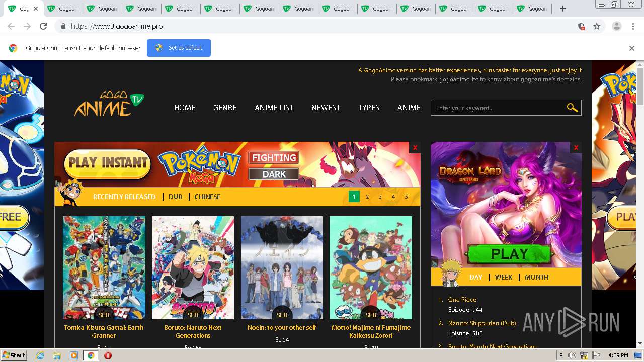Click the browser forward arrow
This screenshot has height=362, width=644.
(x=27, y=26)
